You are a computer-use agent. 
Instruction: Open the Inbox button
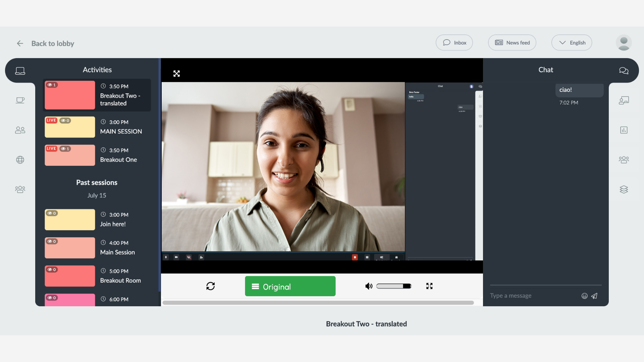(454, 43)
